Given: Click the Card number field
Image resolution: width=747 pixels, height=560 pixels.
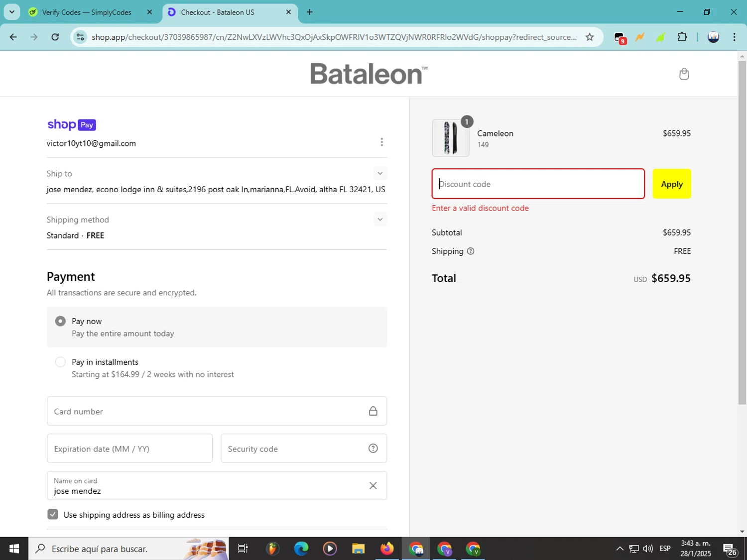Looking at the screenshot, I should (x=217, y=411).
